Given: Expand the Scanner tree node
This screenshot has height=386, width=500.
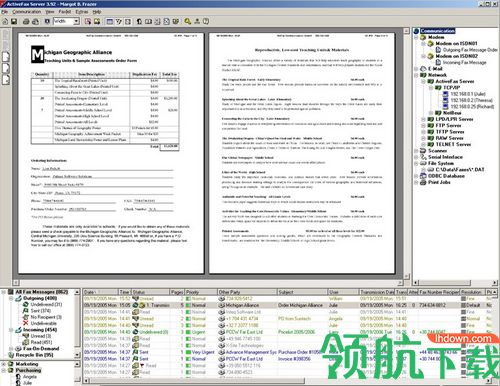Looking at the screenshot, I should (417, 151).
